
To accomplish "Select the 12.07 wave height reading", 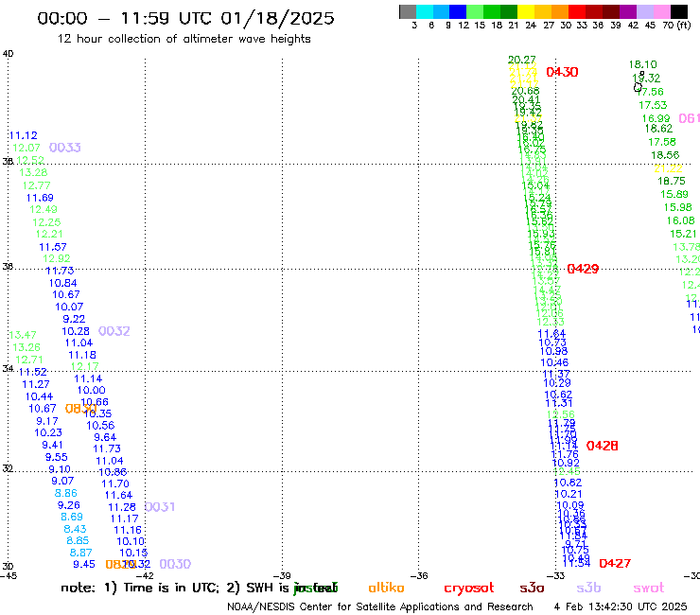I will point(26,148).
